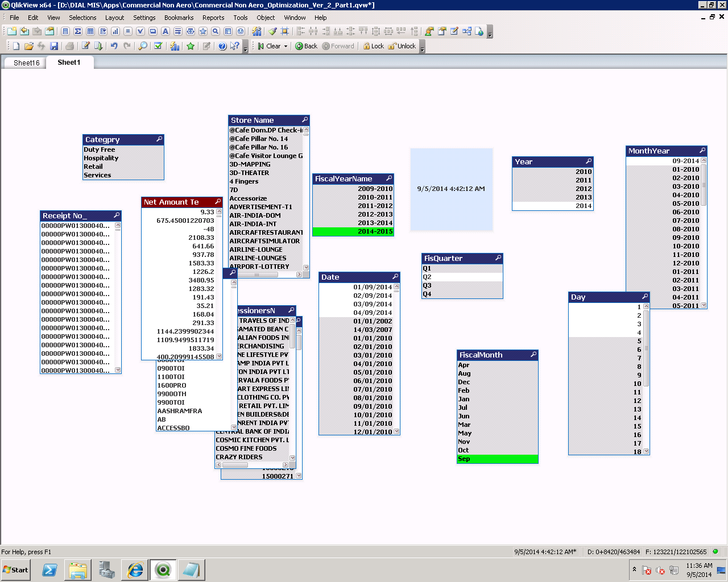This screenshot has height=582, width=728.
Task: Click the Lock selections button
Action: click(x=374, y=46)
